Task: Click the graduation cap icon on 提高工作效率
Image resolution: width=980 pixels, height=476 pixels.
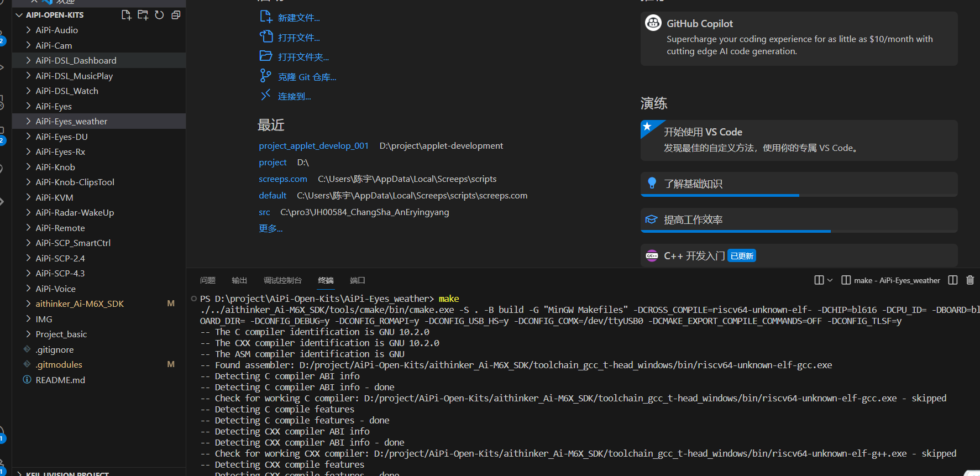Action: coord(652,219)
